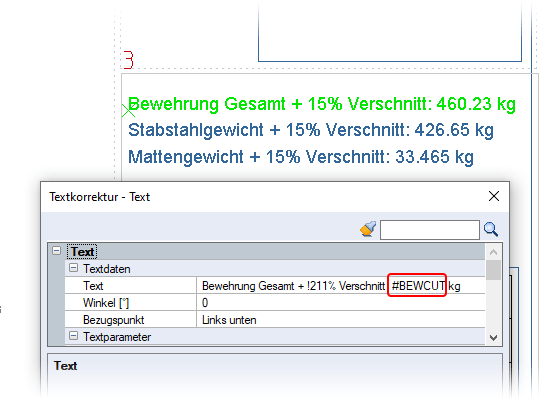
Task: Click the magnifier search icon
Action: tap(491, 230)
